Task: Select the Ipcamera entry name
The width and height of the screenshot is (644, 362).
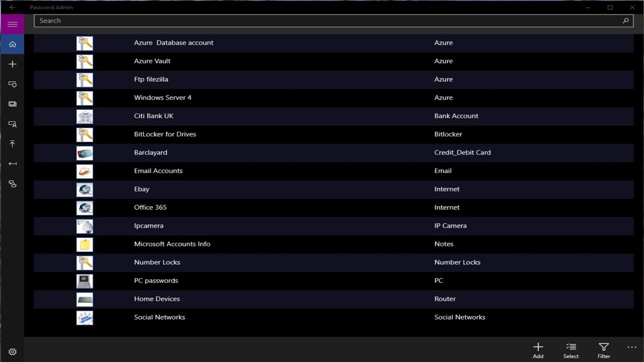Action: tap(149, 226)
